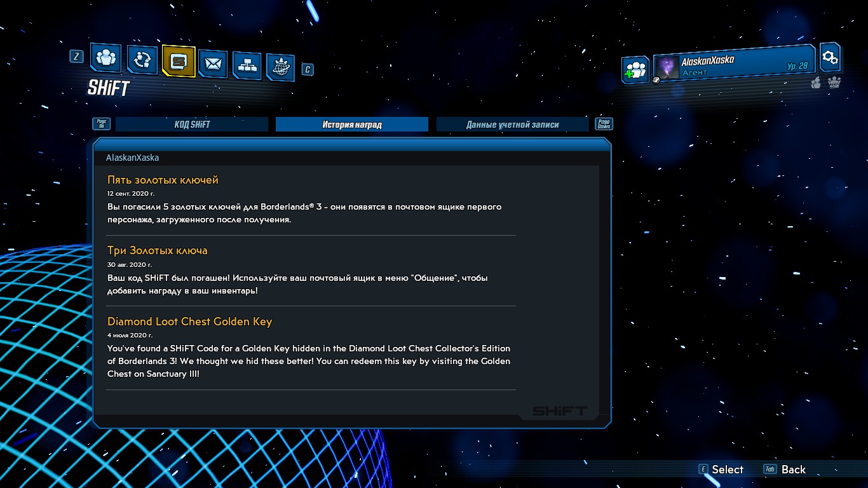
Task: Open the friends roster icon
Action: pos(105,58)
